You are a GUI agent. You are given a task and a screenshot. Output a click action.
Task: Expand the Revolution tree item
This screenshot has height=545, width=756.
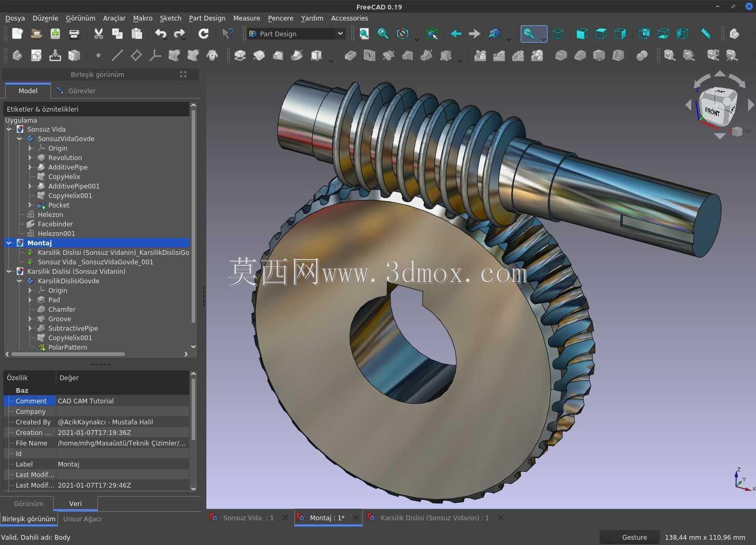pos(30,157)
